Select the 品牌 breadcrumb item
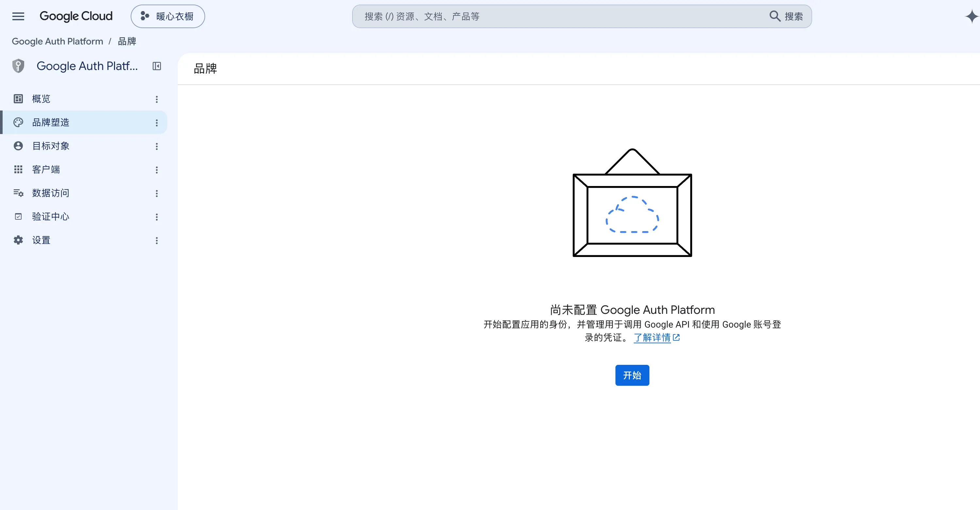980x510 pixels. point(127,41)
